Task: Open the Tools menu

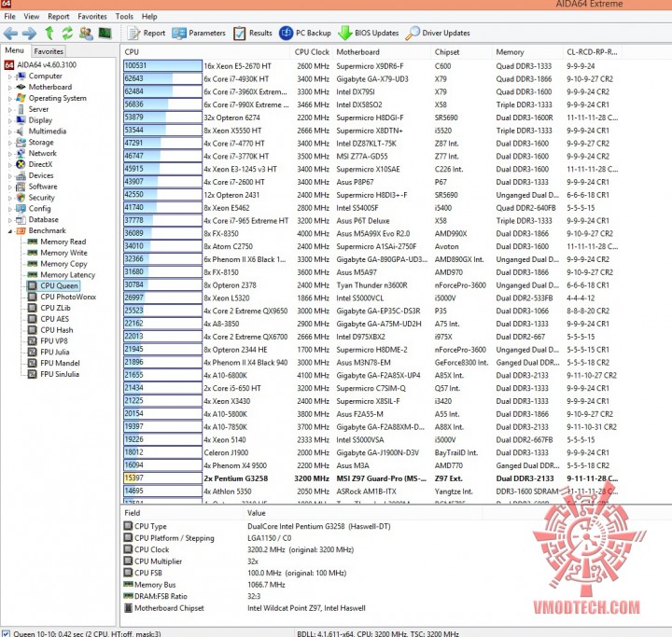Action: pos(124,16)
